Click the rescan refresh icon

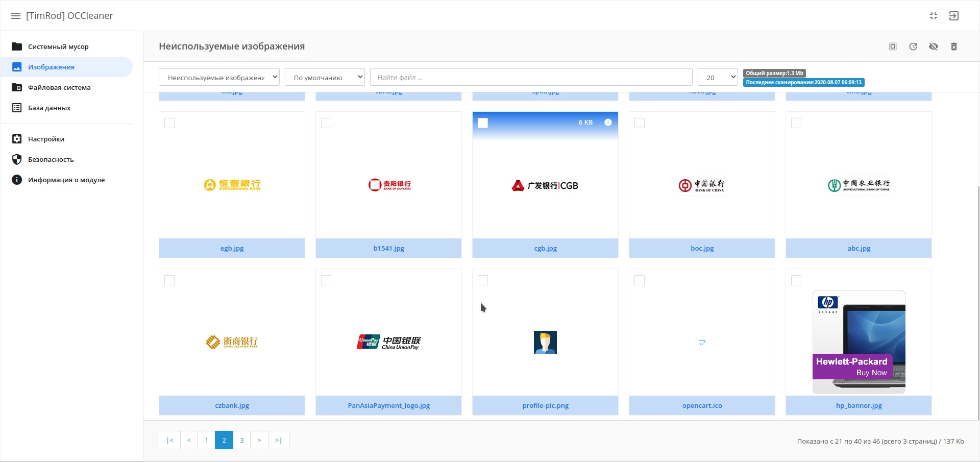pos(913,46)
